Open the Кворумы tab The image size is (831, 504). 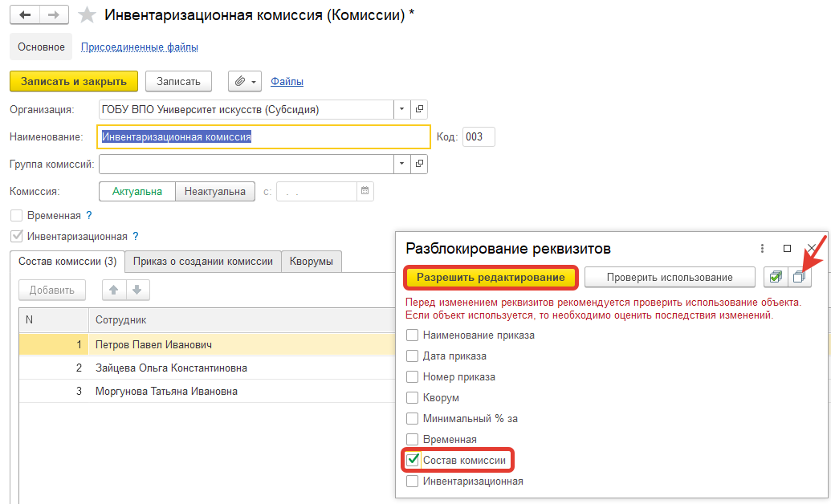312,261
